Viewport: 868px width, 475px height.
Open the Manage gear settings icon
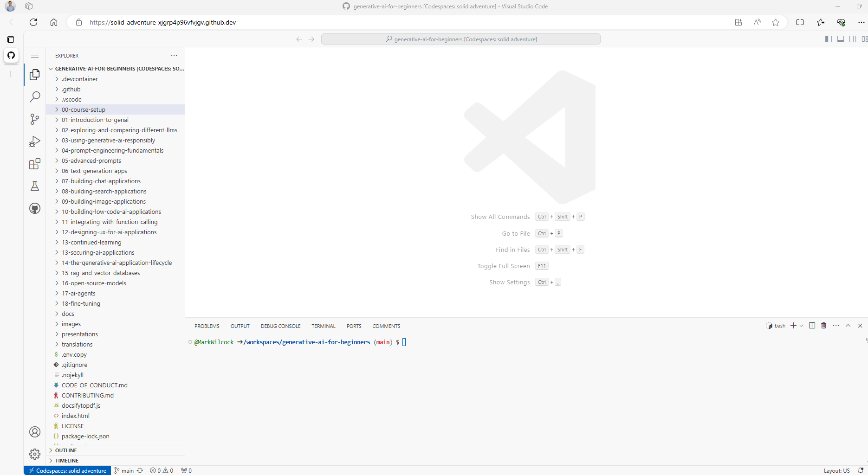tap(35, 454)
